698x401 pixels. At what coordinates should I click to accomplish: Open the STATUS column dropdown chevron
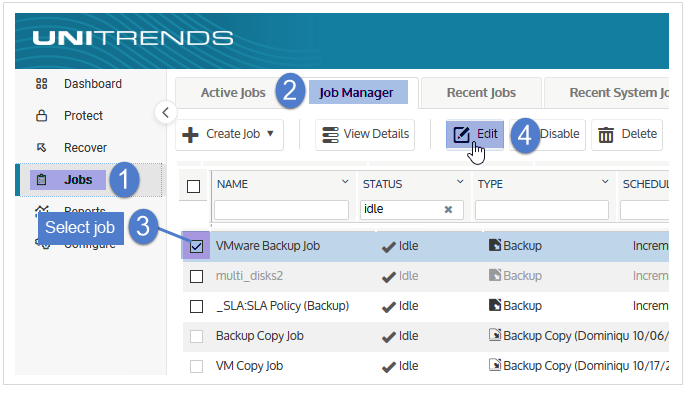pyautogui.click(x=460, y=182)
